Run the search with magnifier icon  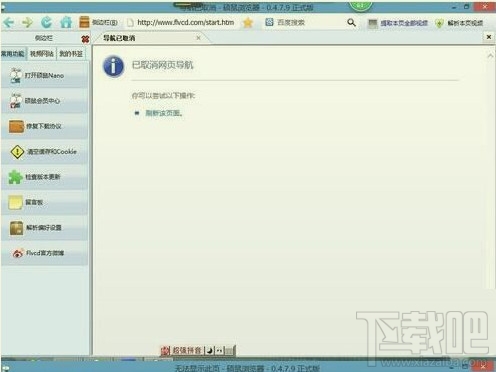coord(351,22)
